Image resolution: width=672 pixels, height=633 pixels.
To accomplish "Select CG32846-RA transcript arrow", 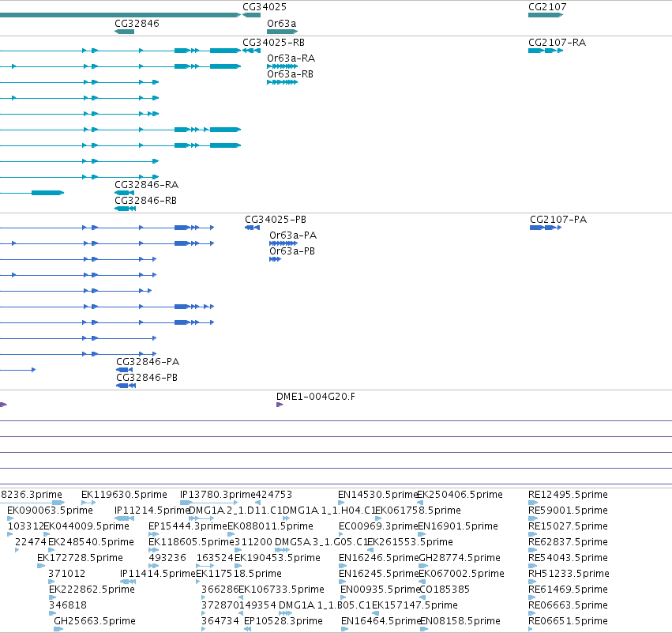I will click(124, 193).
